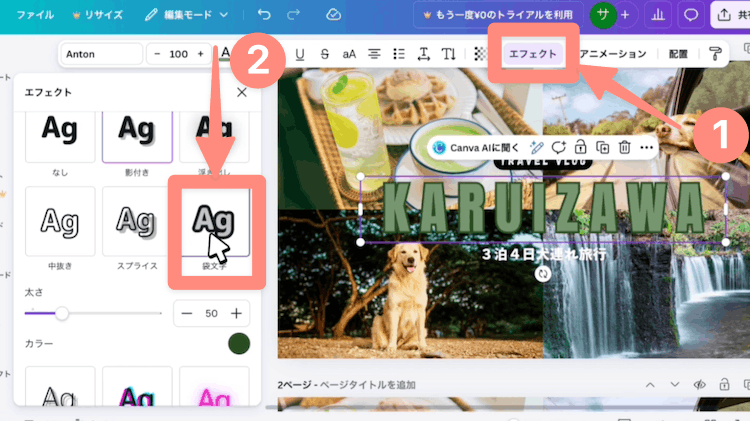750x421 pixels.
Task: Open the アニメーション tab
Action: (613, 54)
